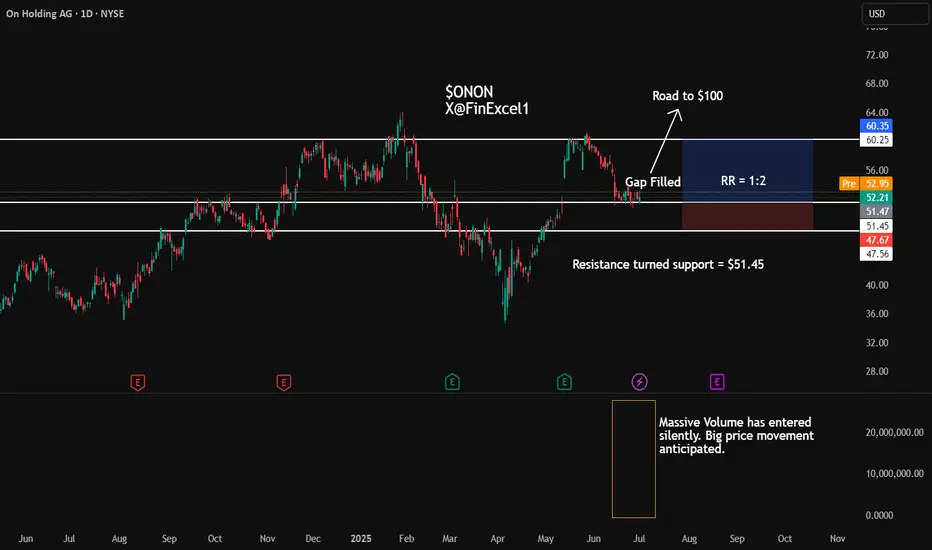The image size is (932, 550).
Task: Click the On Holding AG symbol title
Action: coord(65,14)
